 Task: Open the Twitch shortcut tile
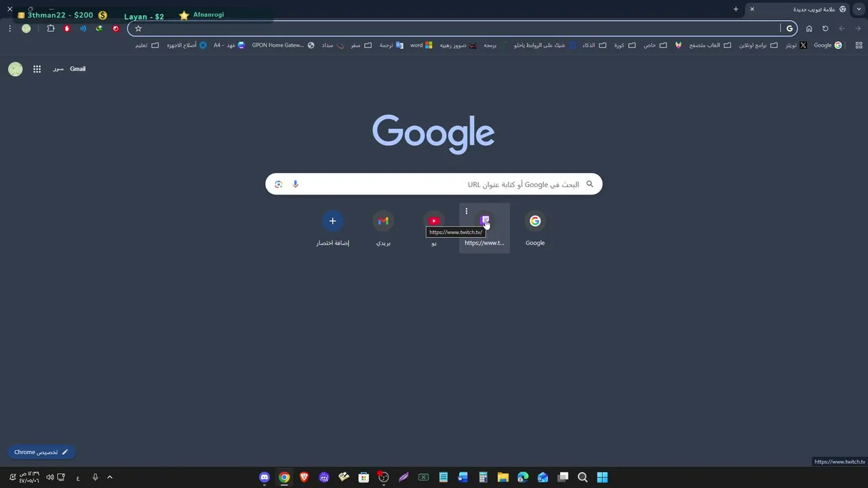(x=484, y=228)
